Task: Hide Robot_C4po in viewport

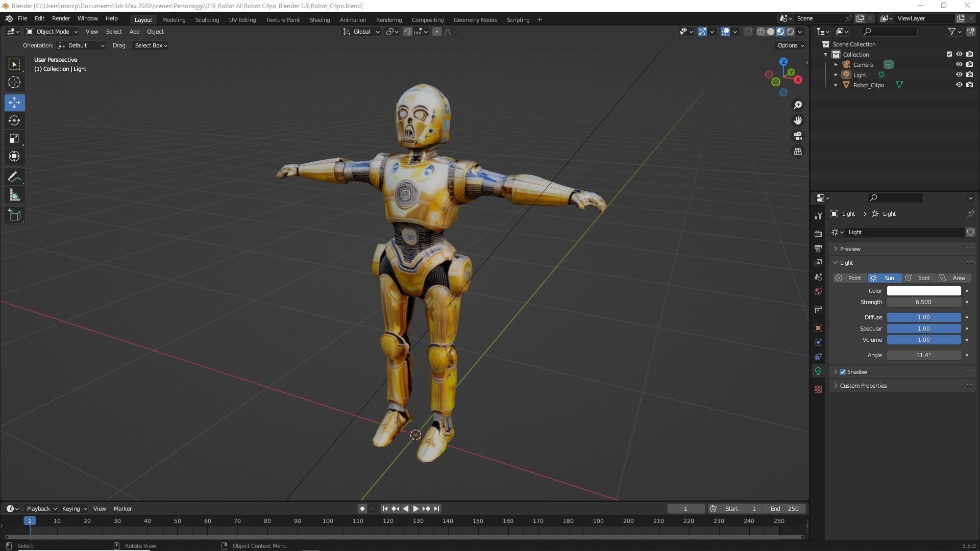Action: pos(959,85)
